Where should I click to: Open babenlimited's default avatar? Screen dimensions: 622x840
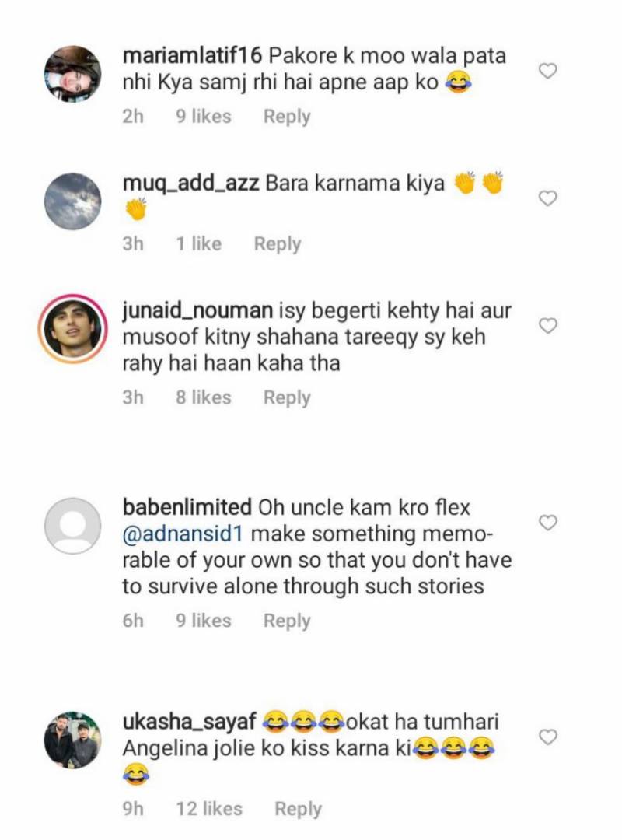[72, 525]
